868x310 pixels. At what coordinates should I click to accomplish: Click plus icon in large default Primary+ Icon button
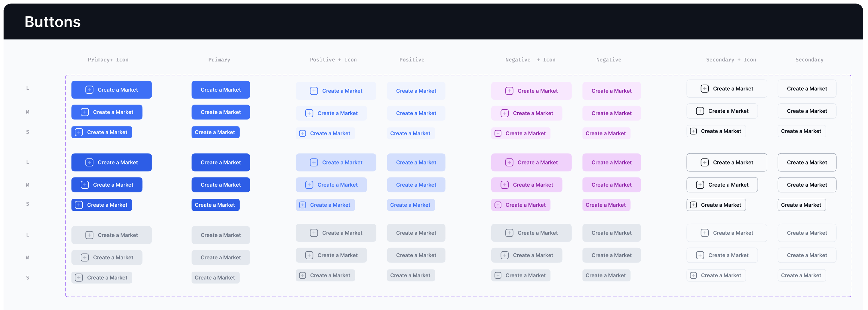[89, 90]
